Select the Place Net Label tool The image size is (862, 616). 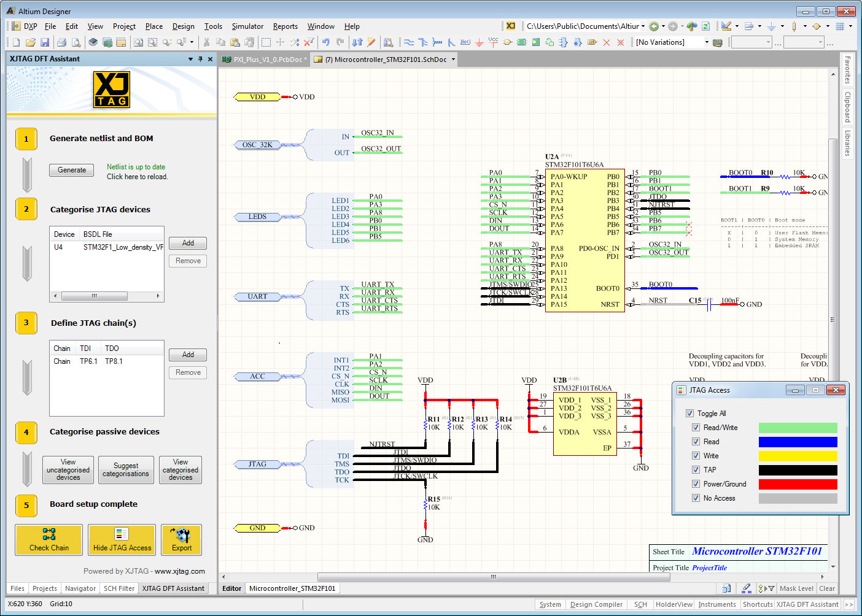click(x=465, y=42)
